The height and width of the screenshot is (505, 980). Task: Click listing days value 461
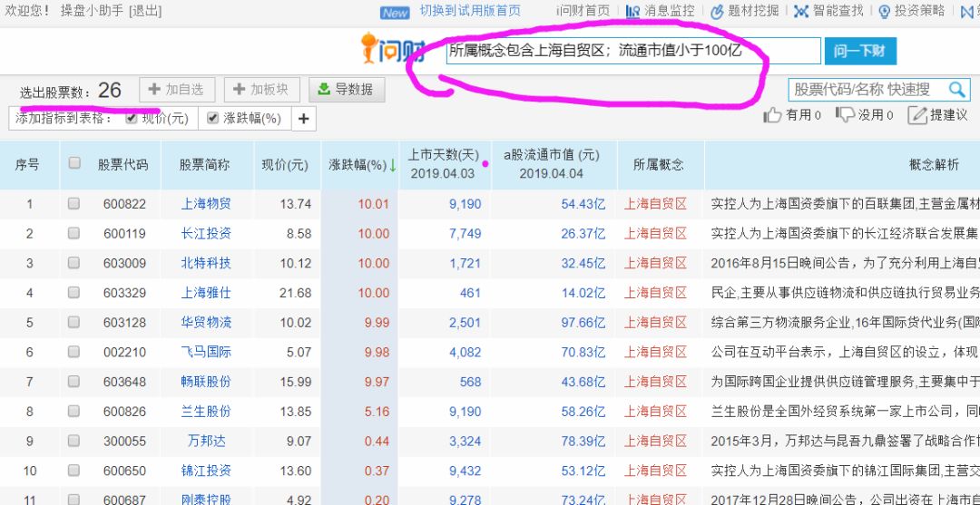(x=470, y=293)
